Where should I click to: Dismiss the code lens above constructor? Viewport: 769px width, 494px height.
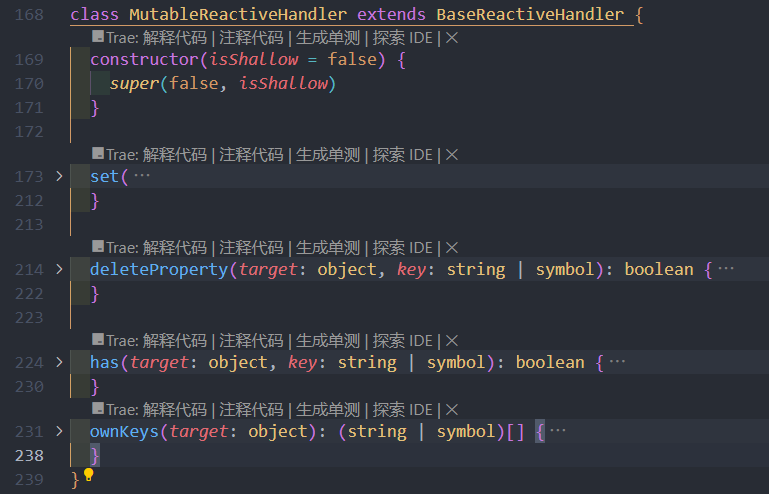pyautogui.click(x=451, y=38)
